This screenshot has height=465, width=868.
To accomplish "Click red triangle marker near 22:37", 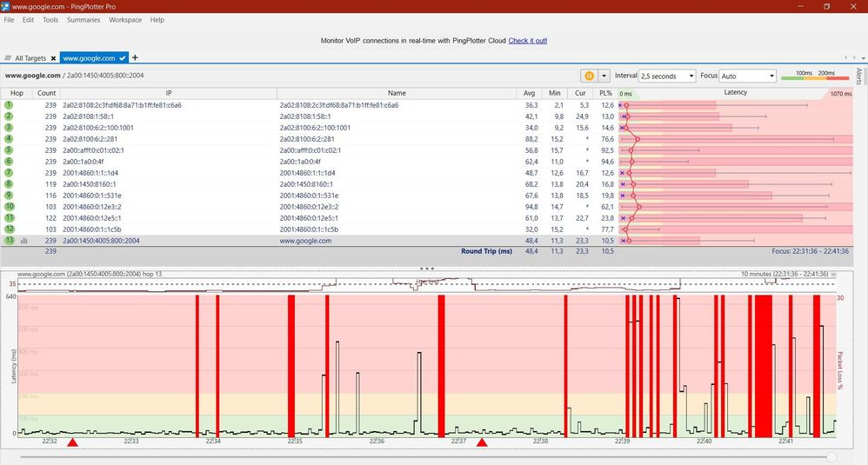I will click(x=482, y=442).
